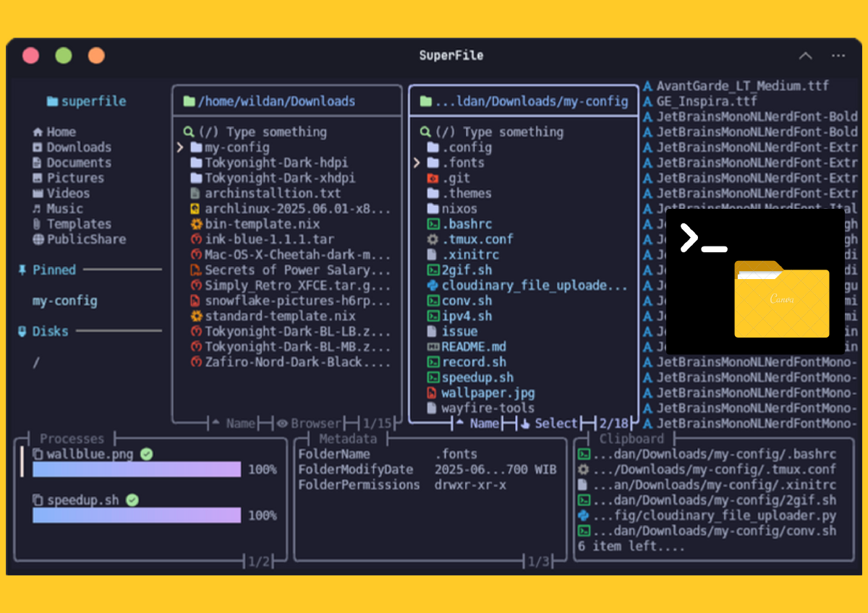Open Pictures in the sidebar
The height and width of the screenshot is (613, 868).
[68, 178]
